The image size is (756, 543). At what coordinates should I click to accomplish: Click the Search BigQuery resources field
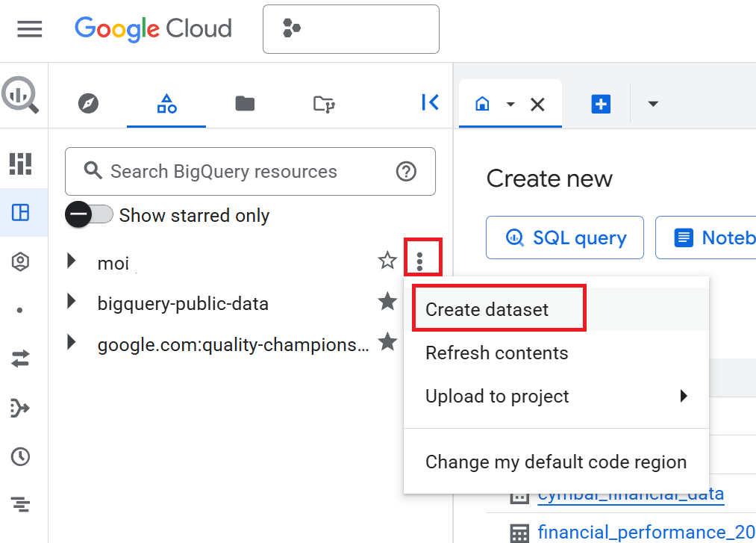239,172
